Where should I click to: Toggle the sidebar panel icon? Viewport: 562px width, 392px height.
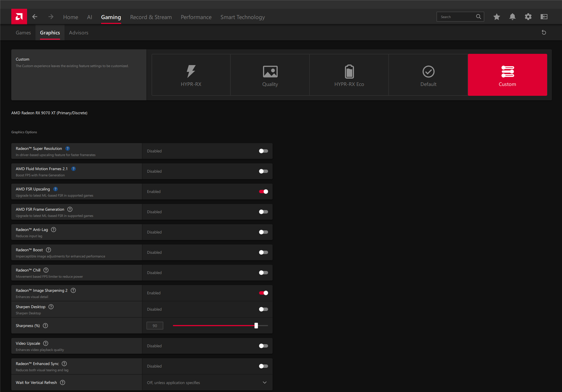pyautogui.click(x=544, y=17)
